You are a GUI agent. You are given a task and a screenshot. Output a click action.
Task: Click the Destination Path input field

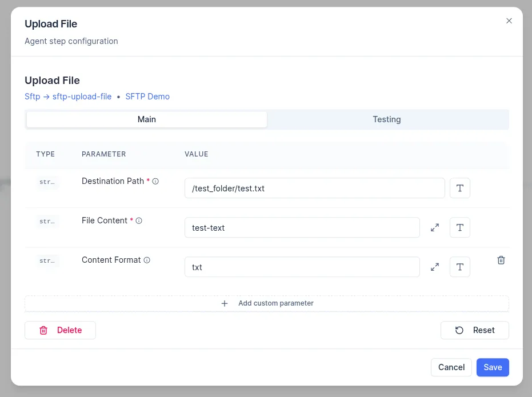pos(314,188)
